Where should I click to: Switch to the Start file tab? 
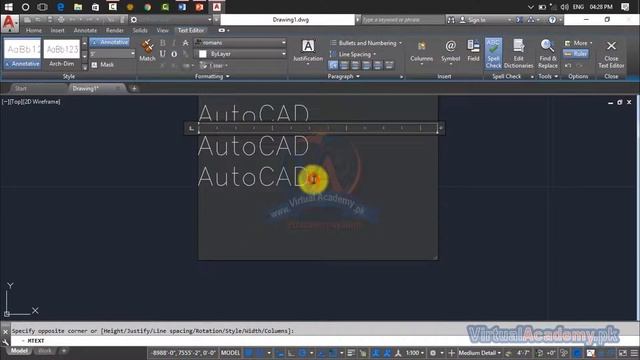pos(21,88)
